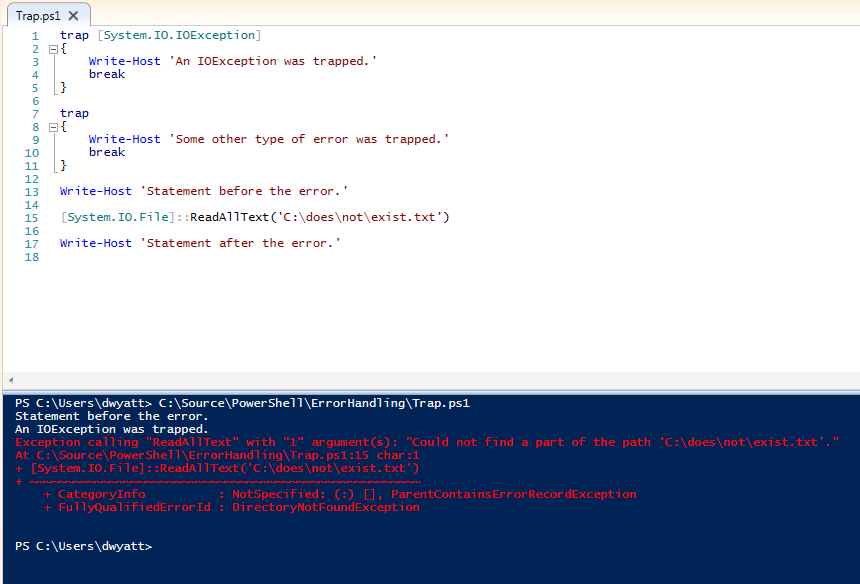The height and width of the screenshot is (584, 860).
Task: Click the [System.IO.IOException] type on line 1
Action: point(178,35)
